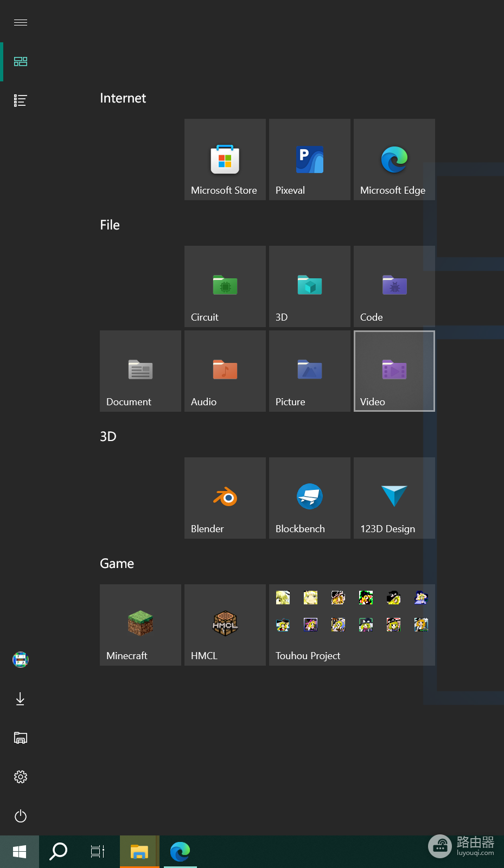
Task: Launch the Minecraft tile
Action: click(x=141, y=625)
